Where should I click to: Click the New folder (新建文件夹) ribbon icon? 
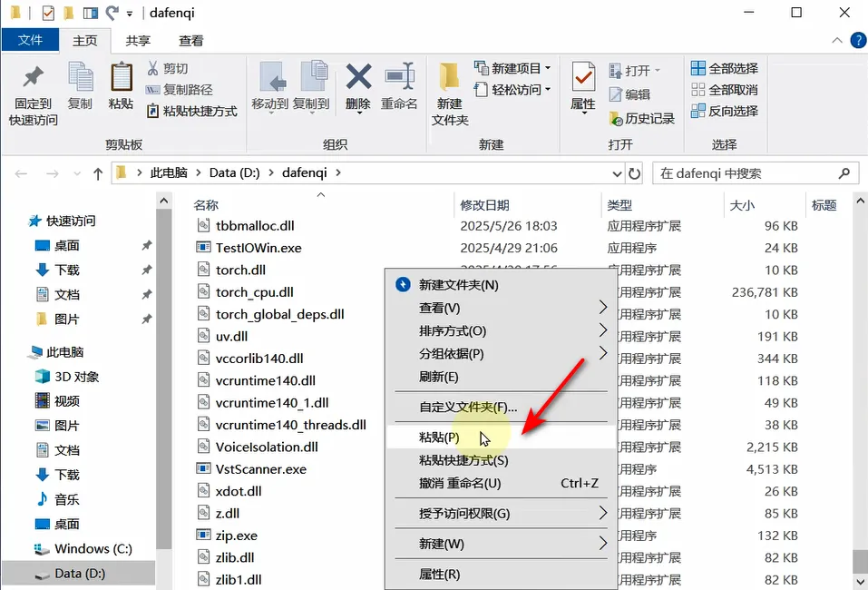click(449, 77)
